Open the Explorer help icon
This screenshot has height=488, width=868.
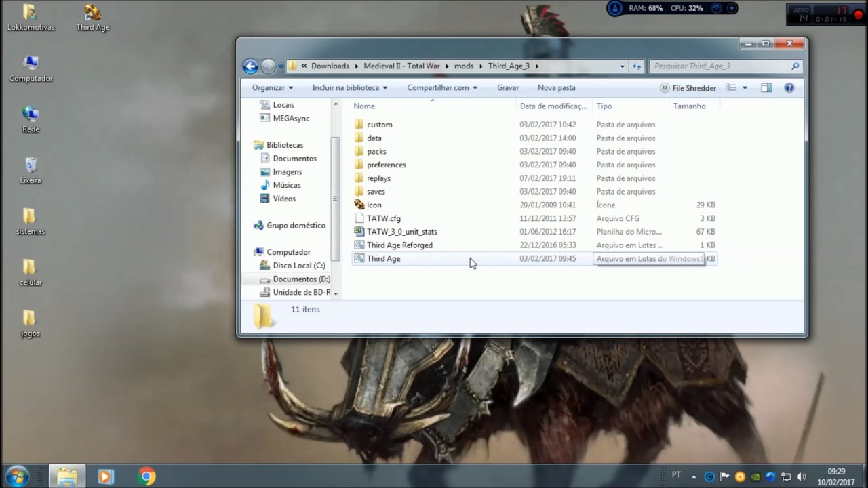pos(789,88)
